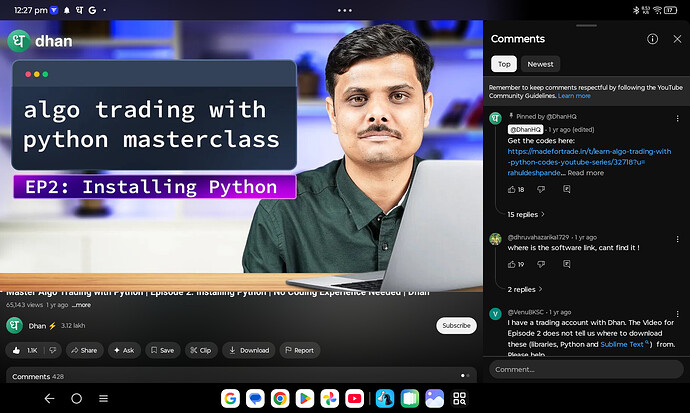Like the pinned DhanHQ comment
Screen dimensions: 690x413
coord(512,189)
